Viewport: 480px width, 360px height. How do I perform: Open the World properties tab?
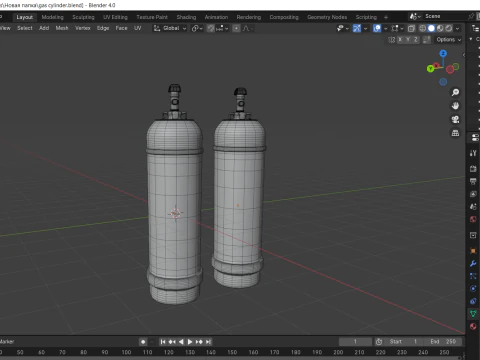point(473,219)
